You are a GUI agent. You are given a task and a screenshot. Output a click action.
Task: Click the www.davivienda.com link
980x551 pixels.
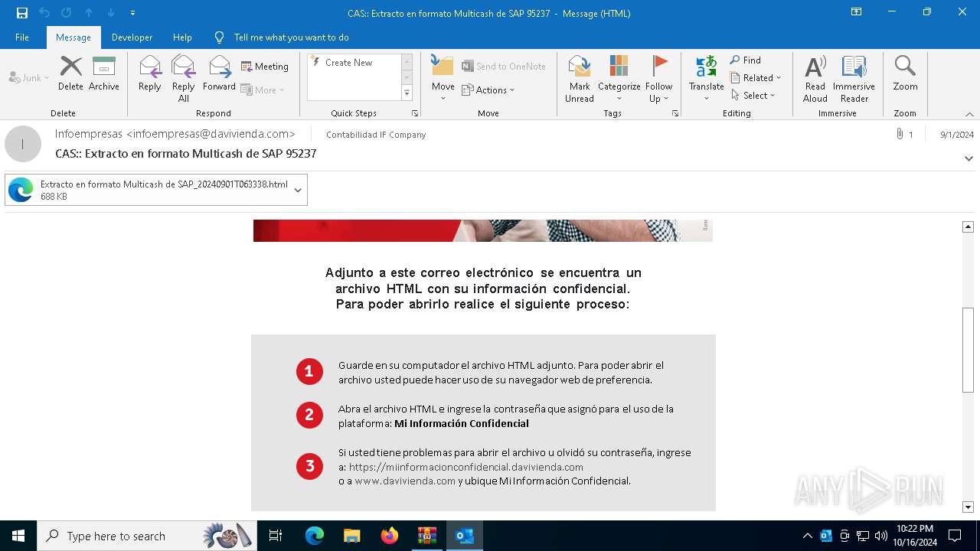pos(405,481)
